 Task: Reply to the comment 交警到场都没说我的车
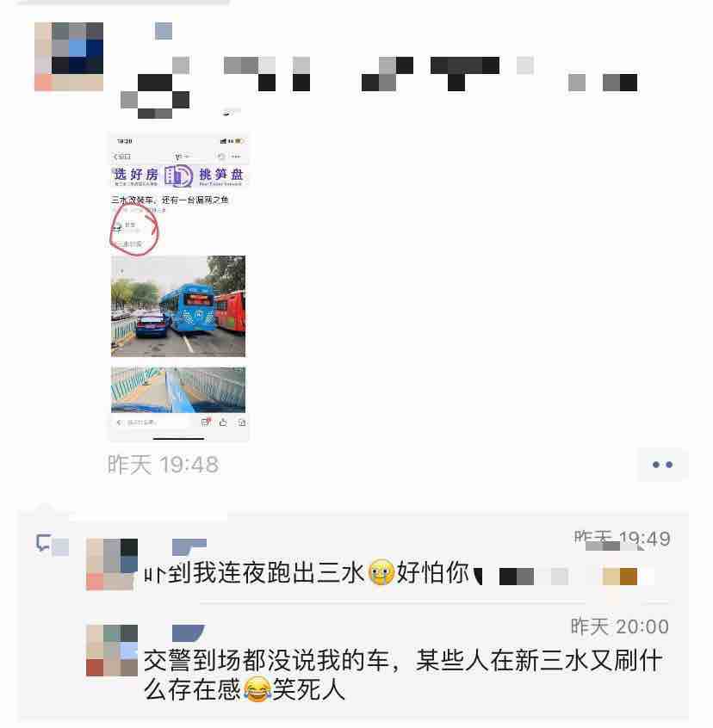pos(403,675)
